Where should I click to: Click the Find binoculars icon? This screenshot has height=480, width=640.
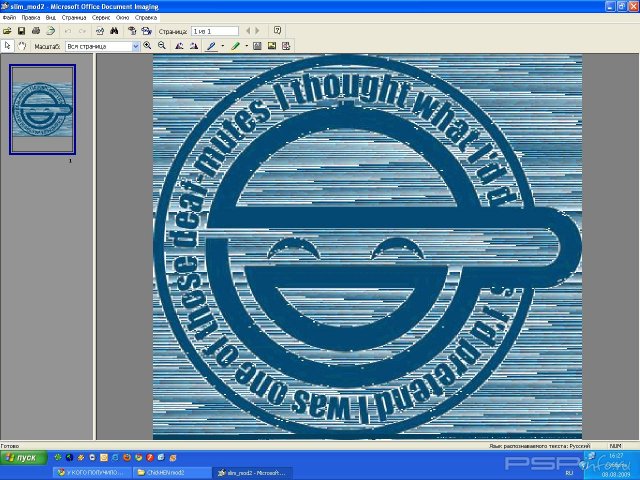point(113,31)
